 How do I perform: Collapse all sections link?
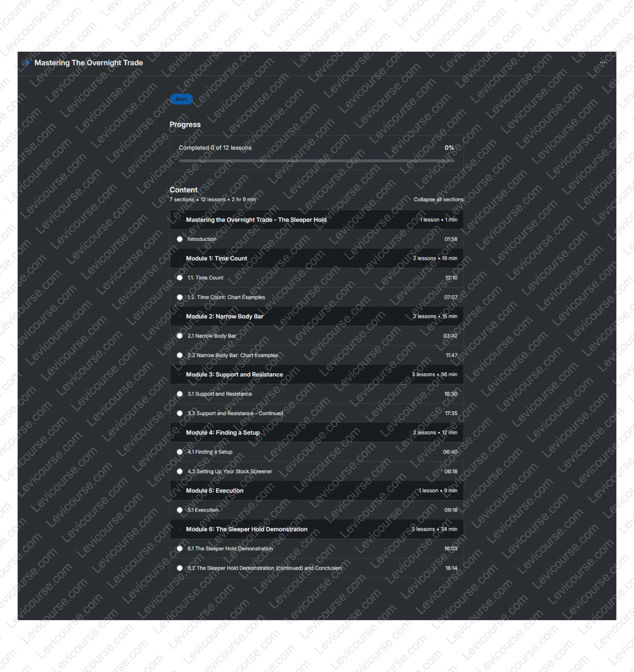(438, 199)
